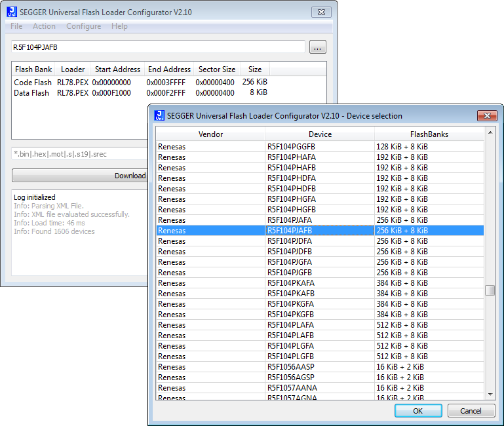
Task: Select device R5F104PHAFA
Action: pyautogui.click(x=320, y=157)
